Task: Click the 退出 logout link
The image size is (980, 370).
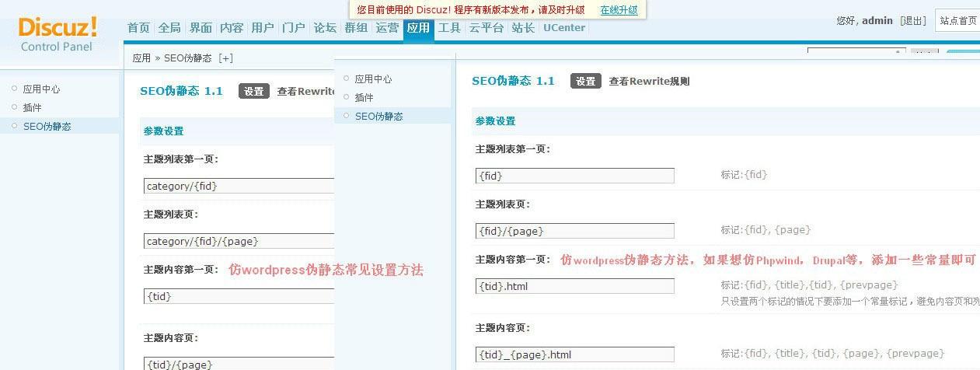Action: [x=913, y=21]
